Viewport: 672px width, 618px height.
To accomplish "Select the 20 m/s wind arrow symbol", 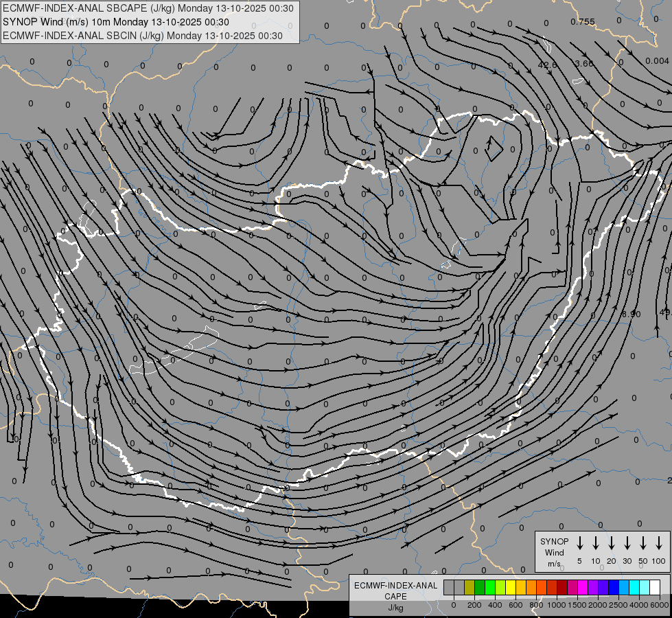I will (x=612, y=542).
